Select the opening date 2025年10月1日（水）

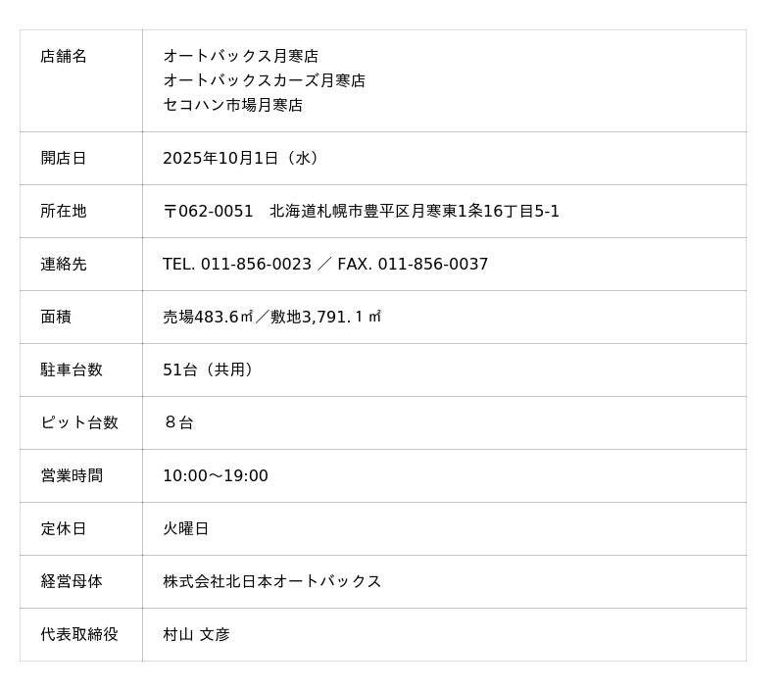pos(241,159)
